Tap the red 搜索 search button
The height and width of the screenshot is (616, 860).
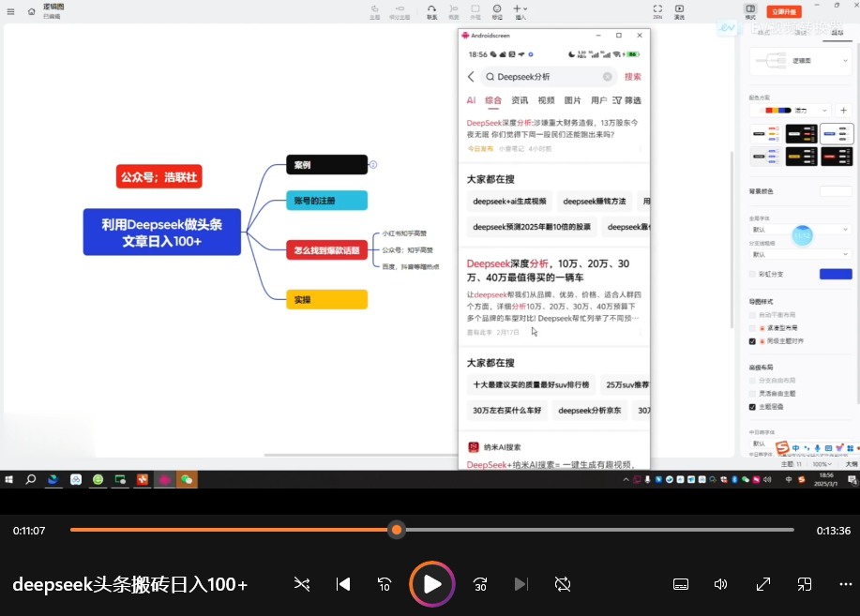click(x=632, y=77)
